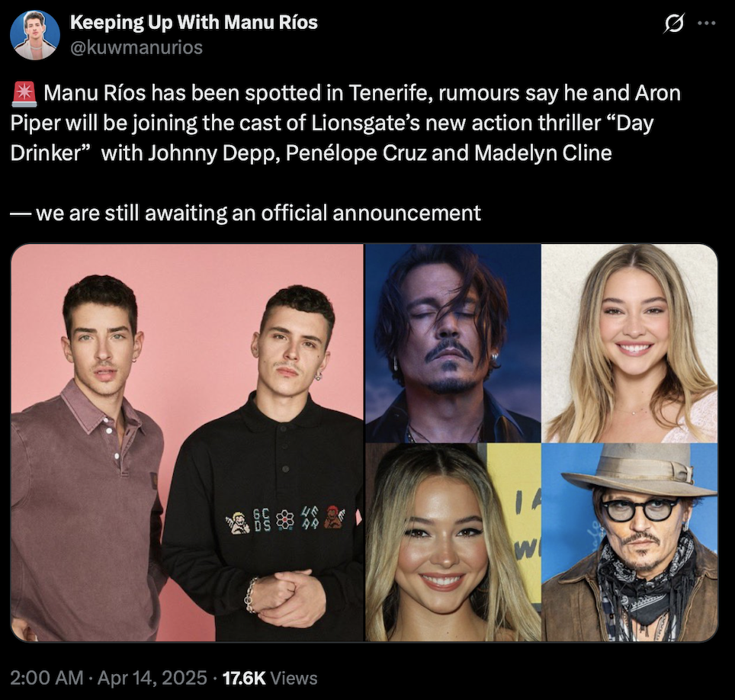Click the 2:00 AM timestamp
The image size is (735, 700).
(47, 678)
